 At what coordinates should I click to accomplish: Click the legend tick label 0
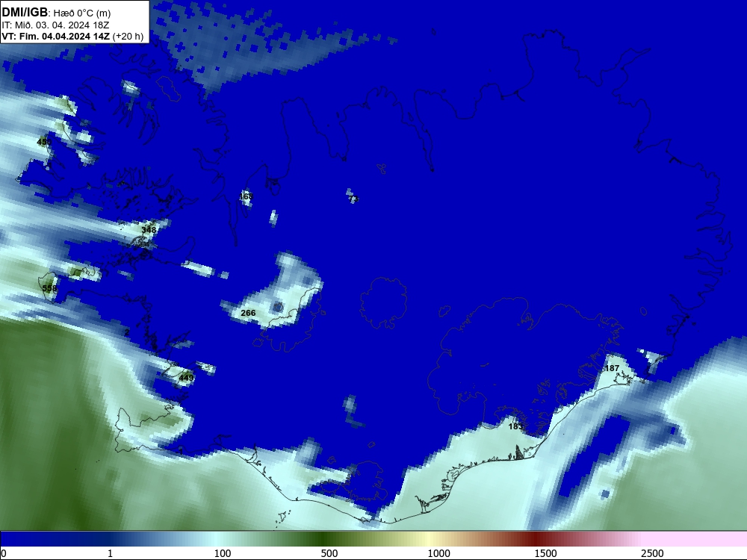4,553
